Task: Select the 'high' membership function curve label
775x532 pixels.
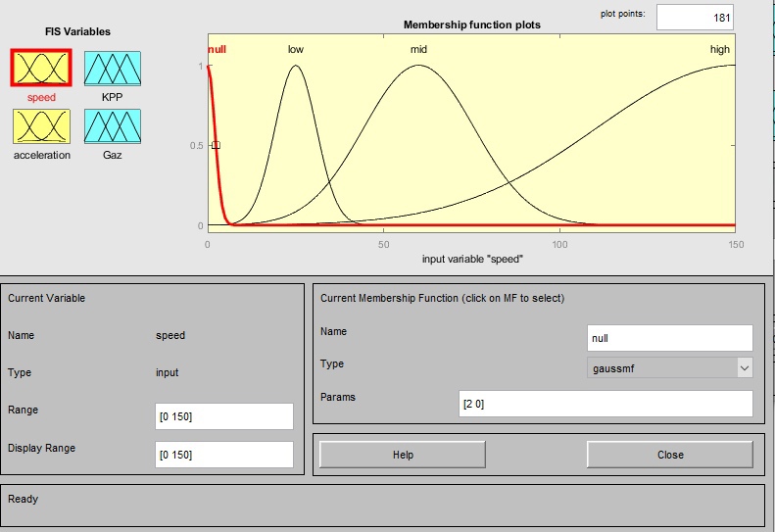Action: click(x=719, y=49)
